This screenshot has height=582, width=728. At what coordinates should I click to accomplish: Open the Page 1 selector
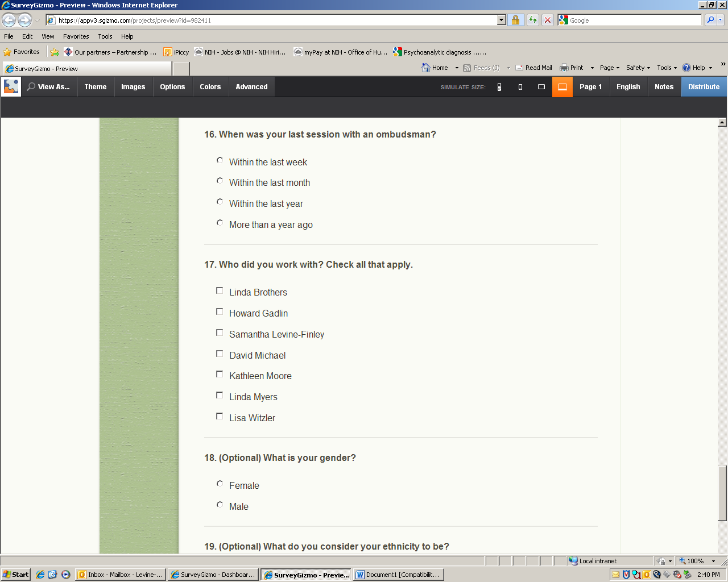click(x=591, y=87)
